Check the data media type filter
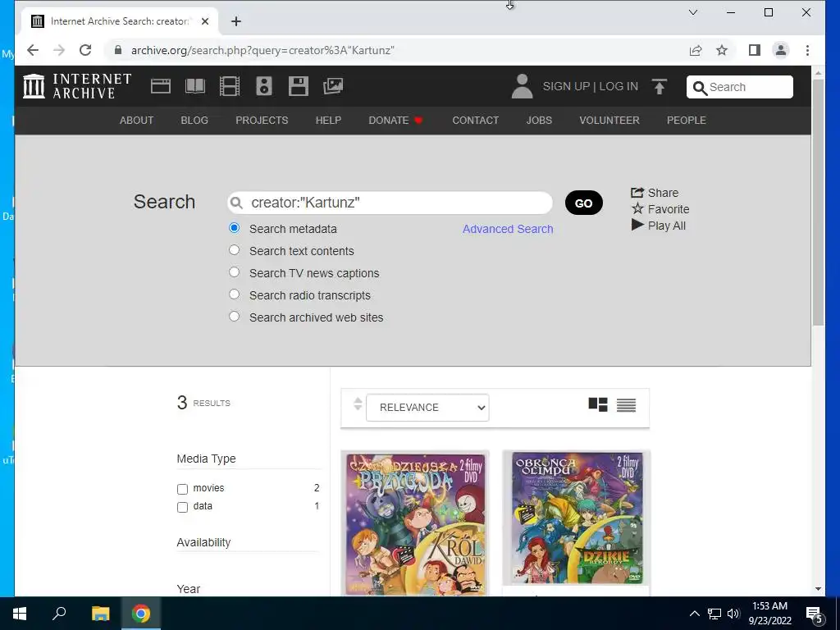840x630 pixels. (x=183, y=507)
